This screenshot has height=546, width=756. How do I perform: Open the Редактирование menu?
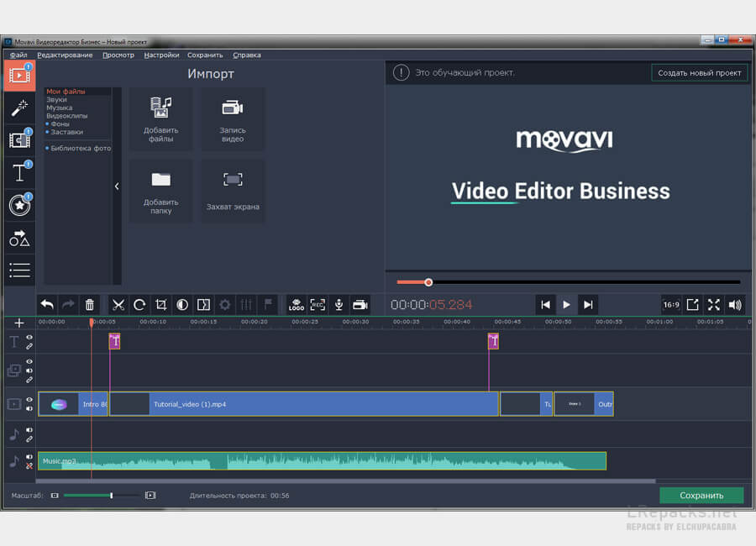pos(65,55)
